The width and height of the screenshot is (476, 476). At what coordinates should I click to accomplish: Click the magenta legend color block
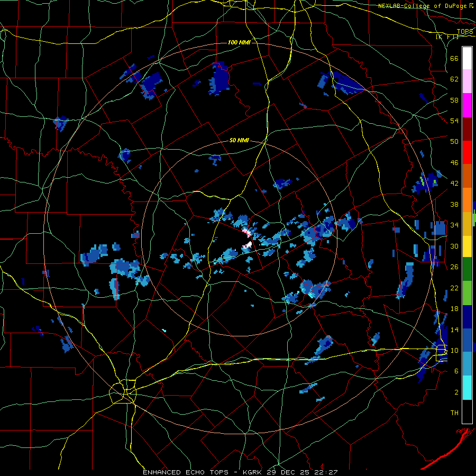point(467,105)
